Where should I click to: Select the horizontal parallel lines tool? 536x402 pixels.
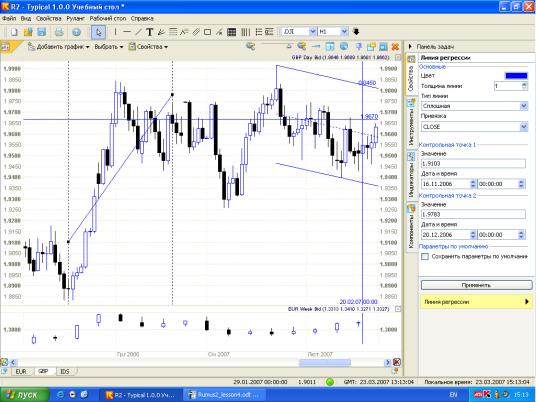[x=173, y=32]
